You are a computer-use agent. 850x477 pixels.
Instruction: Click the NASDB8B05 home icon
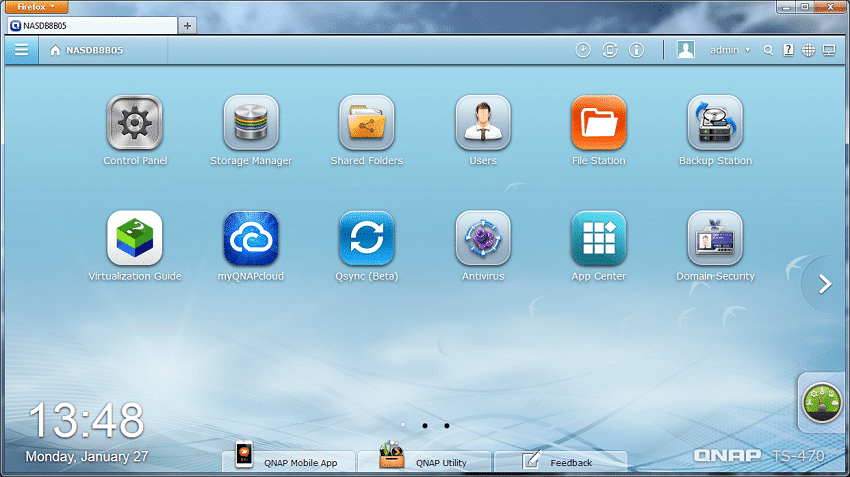55,50
